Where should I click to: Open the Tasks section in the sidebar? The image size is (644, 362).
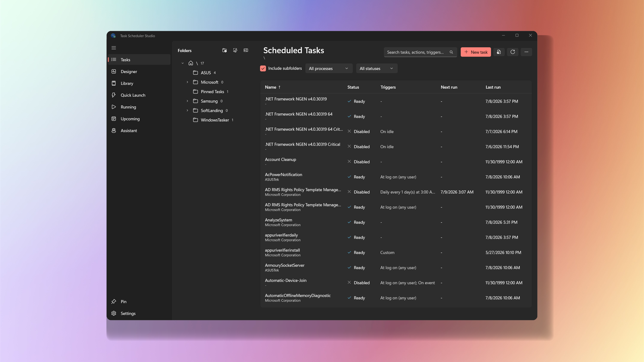(x=139, y=60)
